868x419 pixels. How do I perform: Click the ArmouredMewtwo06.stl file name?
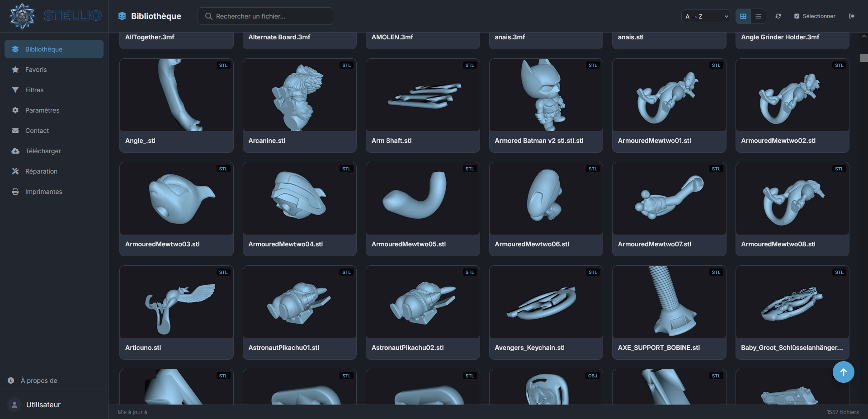[532, 244]
